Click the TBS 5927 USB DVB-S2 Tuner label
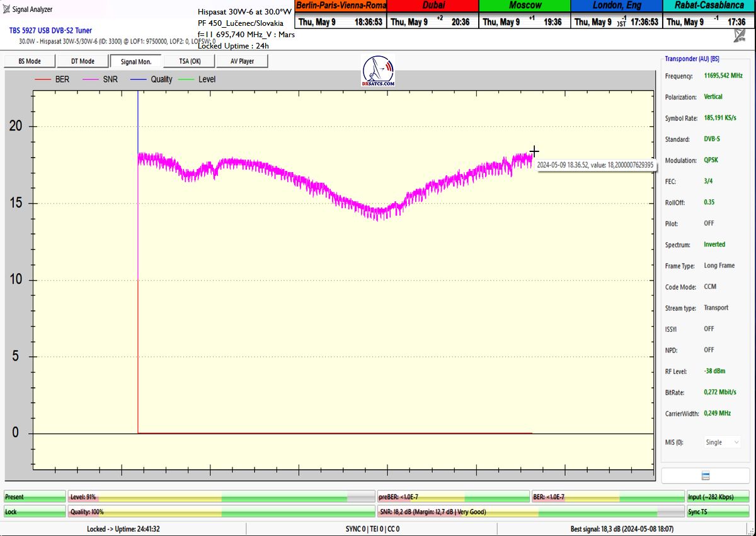 click(x=50, y=30)
